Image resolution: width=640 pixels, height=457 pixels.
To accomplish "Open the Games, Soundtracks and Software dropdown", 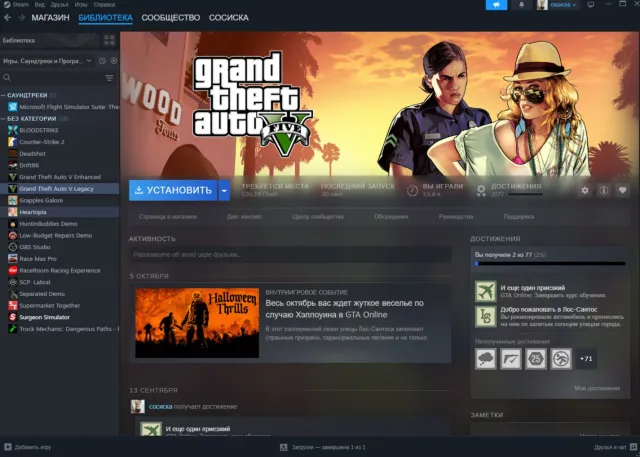I will pyautogui.click(x=47, y=61).
